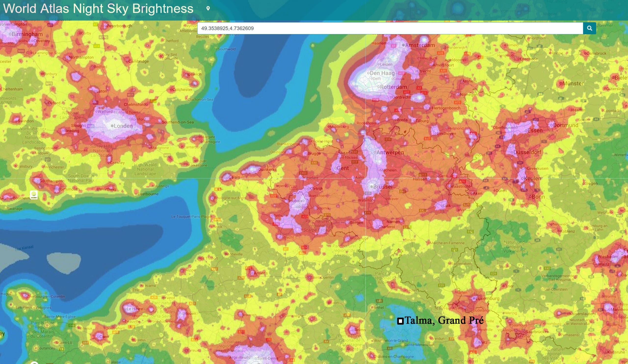628x364 pixels.
Task: Click the Reims city label
Action: click(x=360, y=330)
